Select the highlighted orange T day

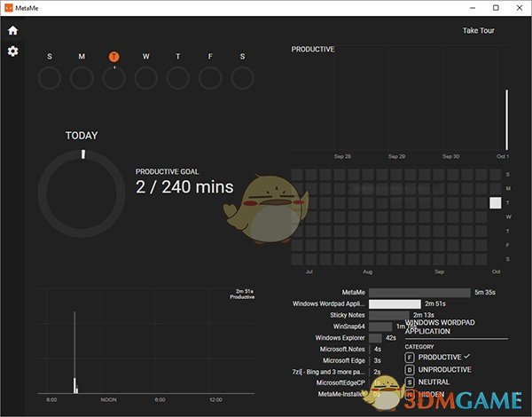(x=114, y=57)
